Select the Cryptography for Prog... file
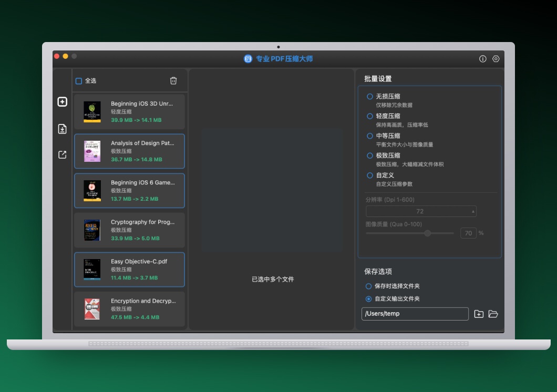This screenshot has width=557, height=392. (129, 230)
